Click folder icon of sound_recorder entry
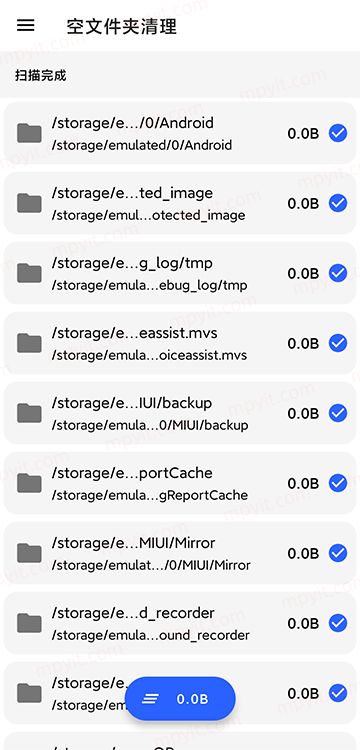360x750 pixels. pos(29,623)
